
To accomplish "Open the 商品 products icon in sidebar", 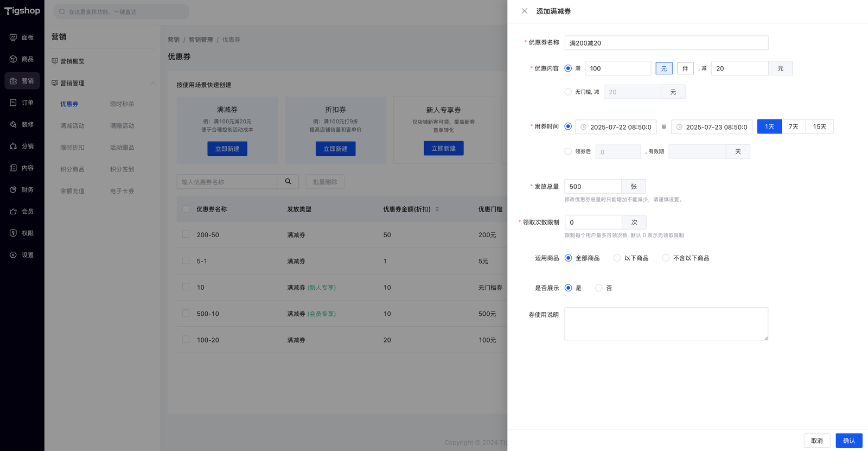I will tap(13, 59).
